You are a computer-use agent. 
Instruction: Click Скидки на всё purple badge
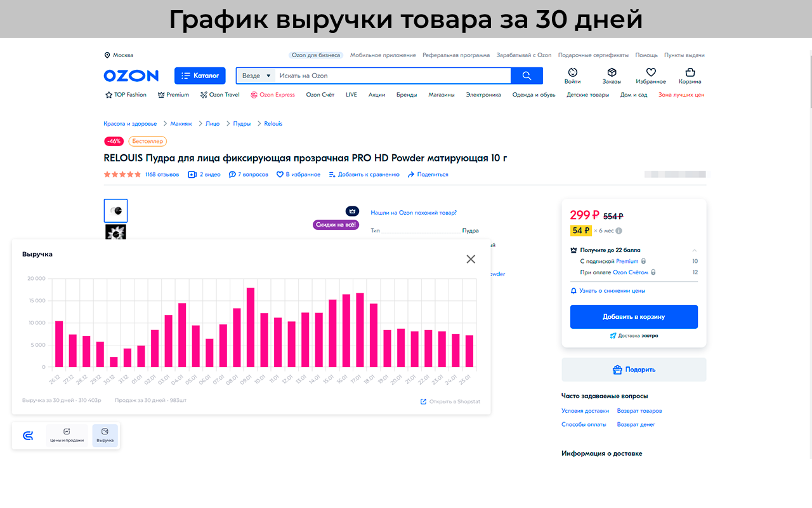click(x=336, y=225)
